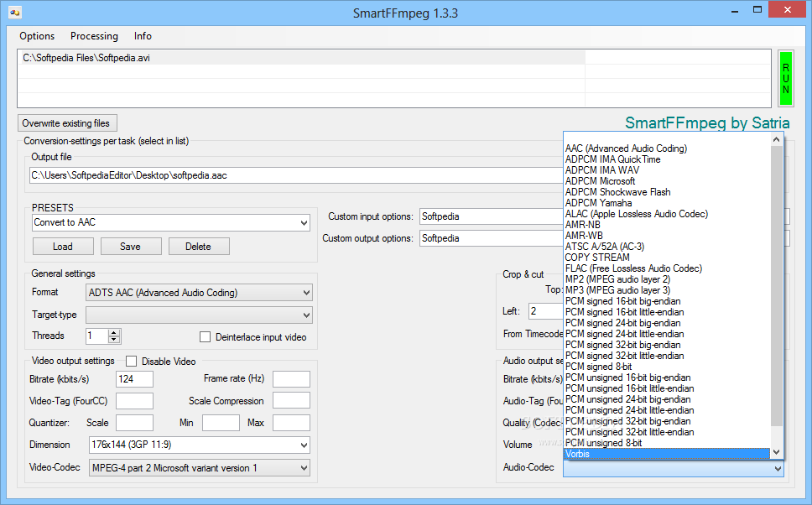This screenshot has height=505, width=812.
Task: Click the Crop Left field showing 2
Action: 546,311
